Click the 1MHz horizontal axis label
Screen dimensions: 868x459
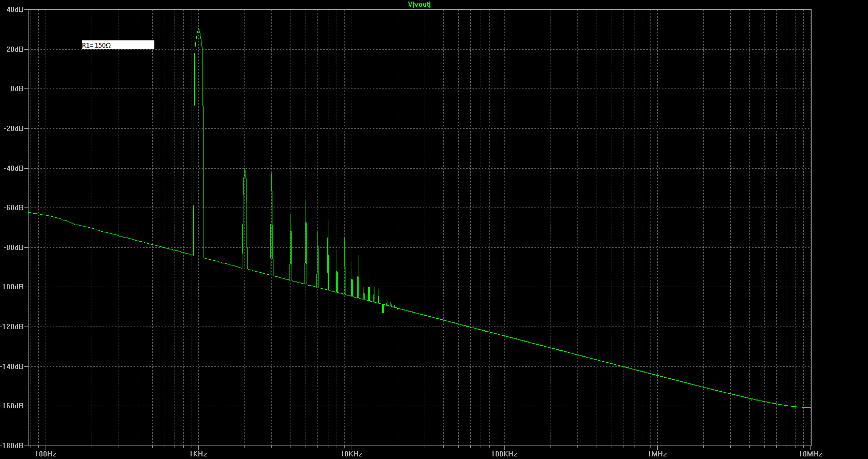(657, 454)
